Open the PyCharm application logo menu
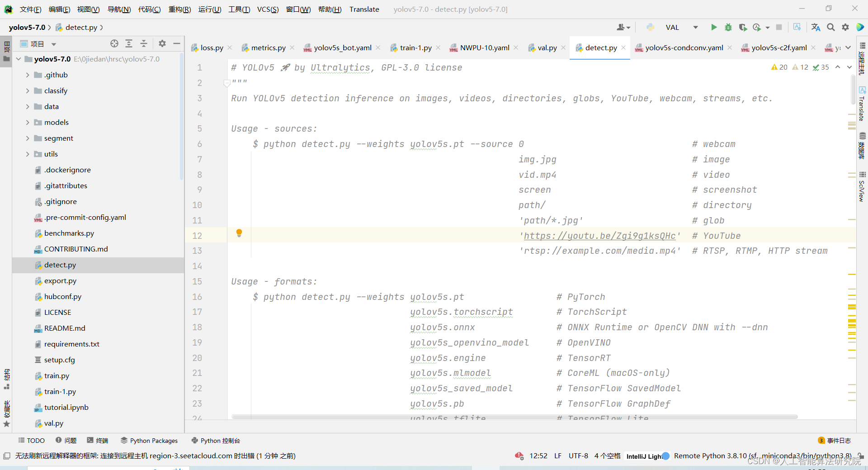This screenshot has width=868, height=470. pos(9,9)
